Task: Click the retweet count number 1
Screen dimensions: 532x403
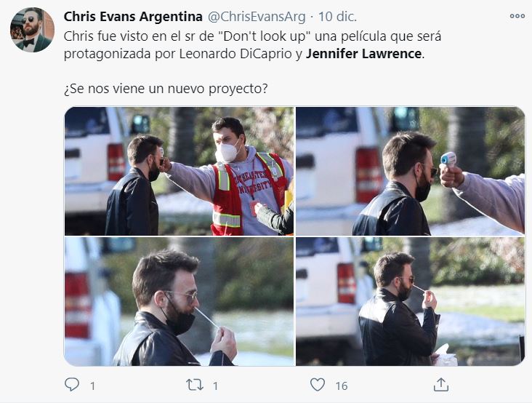Action: point(215,386)
